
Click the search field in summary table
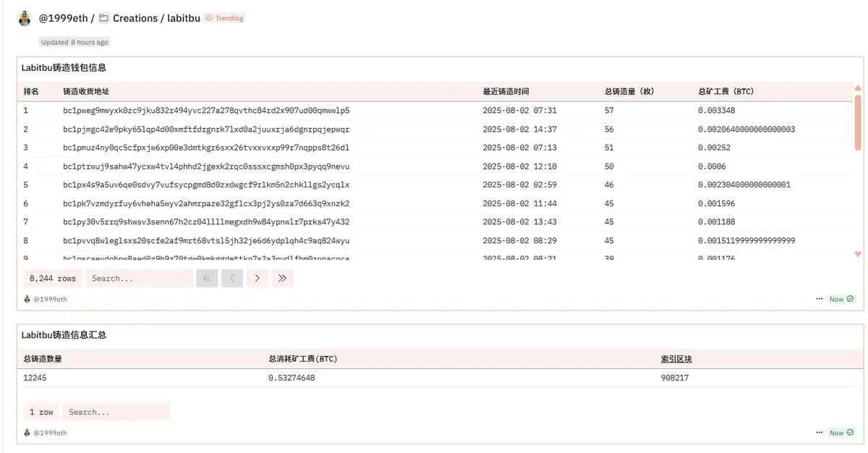point(116,412)
